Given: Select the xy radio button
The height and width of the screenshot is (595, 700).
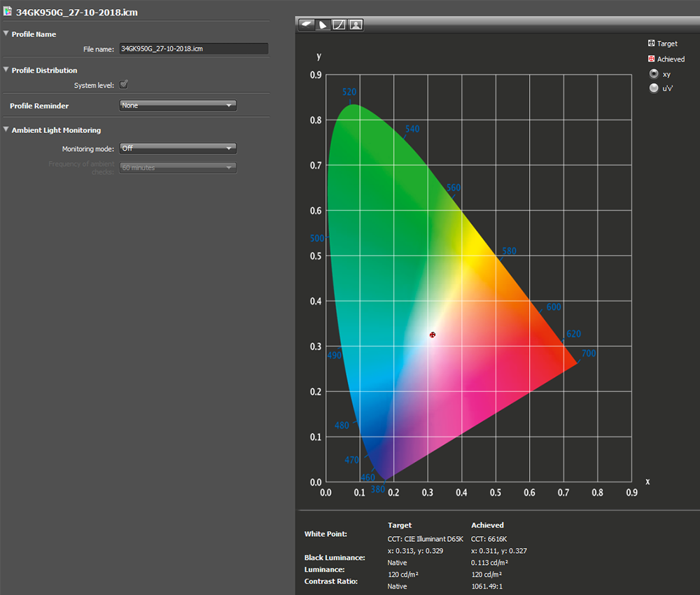Looking at the screenshot, I should (654, 73).
